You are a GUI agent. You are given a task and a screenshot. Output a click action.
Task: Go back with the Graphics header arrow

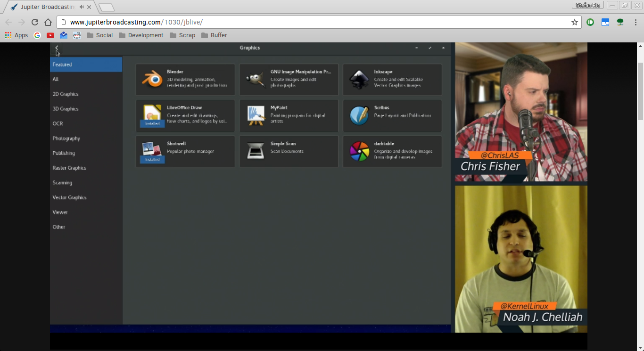click(x=57, y=48)
